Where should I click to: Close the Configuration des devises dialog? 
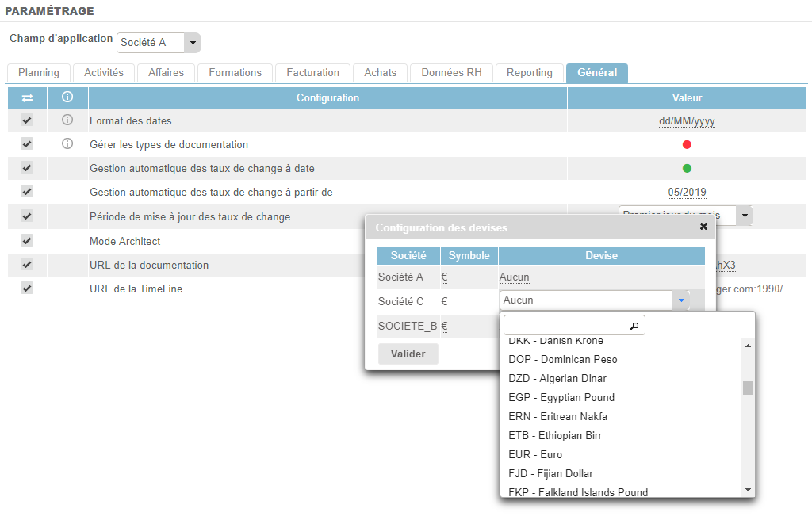[703, 227]
